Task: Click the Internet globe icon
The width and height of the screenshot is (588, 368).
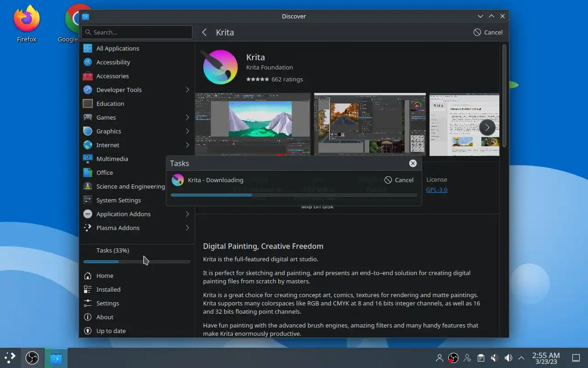Action: pos(88,145)
